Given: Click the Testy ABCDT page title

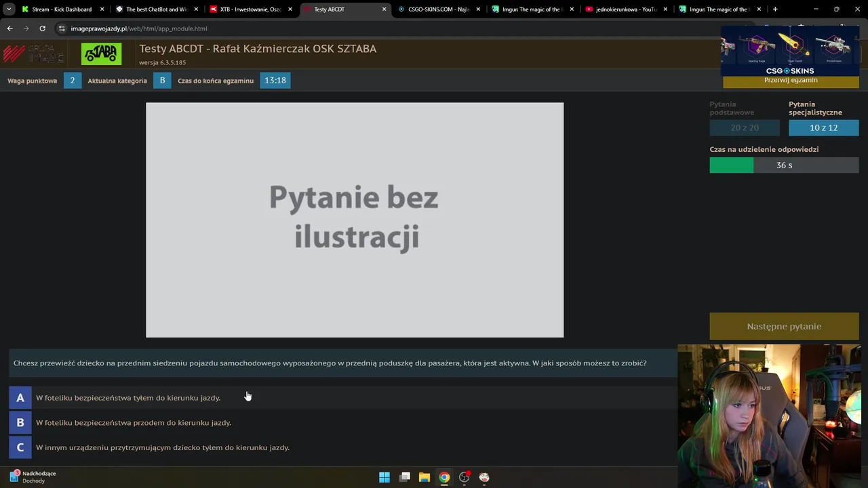Looking at the screenshot, I should (x=258, y=49).
